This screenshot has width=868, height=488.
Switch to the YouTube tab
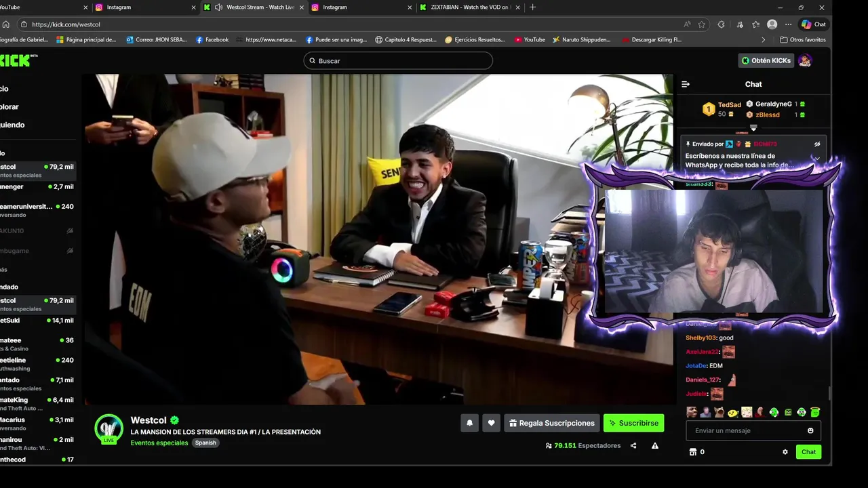44,7
